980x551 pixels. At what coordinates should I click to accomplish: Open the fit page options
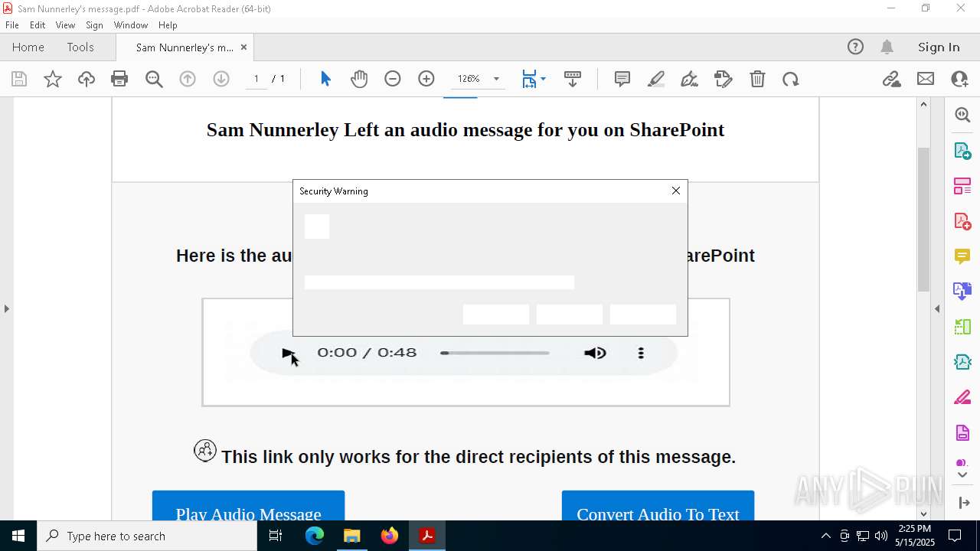point(534,79)
